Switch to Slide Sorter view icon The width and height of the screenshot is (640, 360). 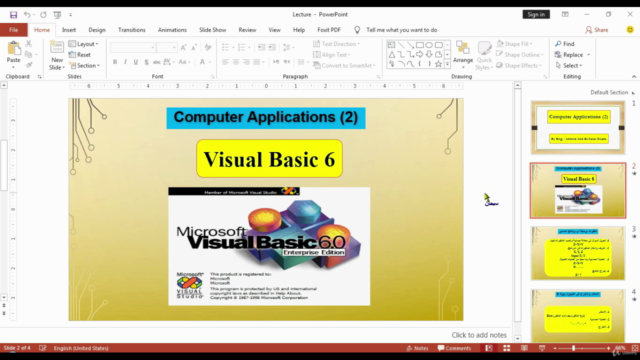(x=507, y=348)
